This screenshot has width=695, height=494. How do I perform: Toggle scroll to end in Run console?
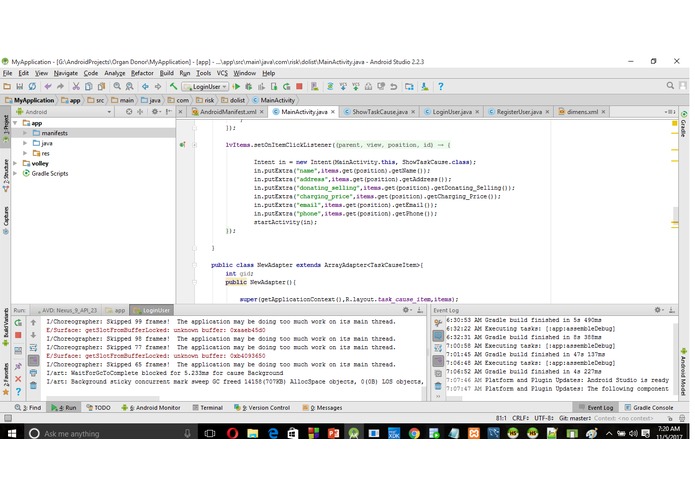coord(33,360)
